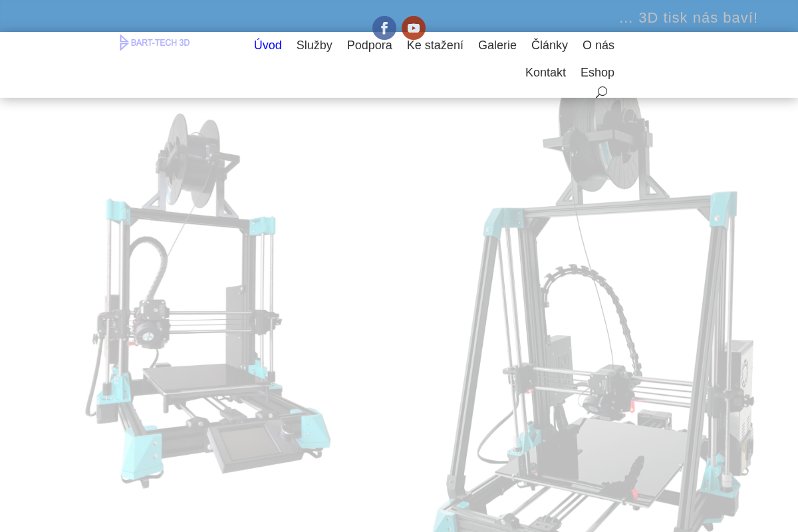
Task: Open the YouTube social icon
Action: pos(414,28)
